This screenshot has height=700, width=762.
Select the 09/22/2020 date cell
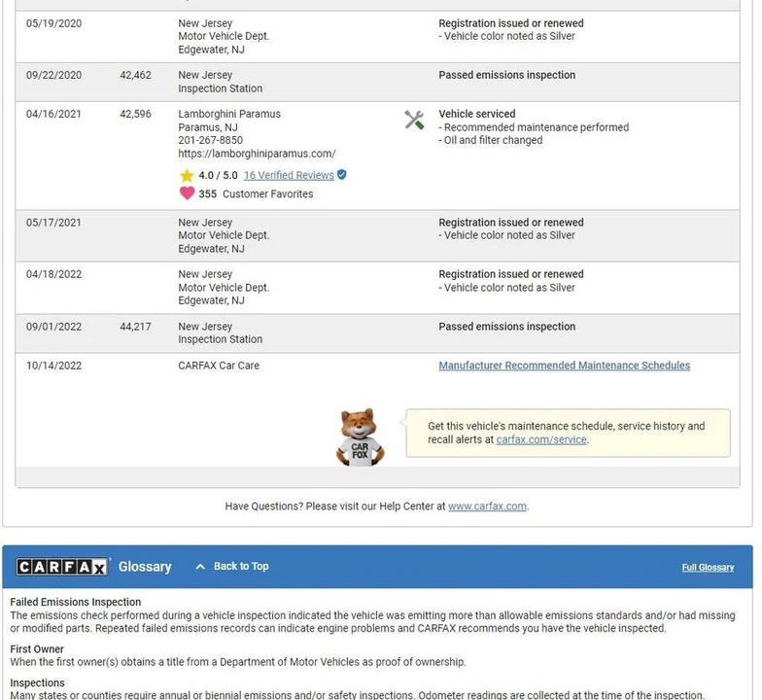coord(54,75)
